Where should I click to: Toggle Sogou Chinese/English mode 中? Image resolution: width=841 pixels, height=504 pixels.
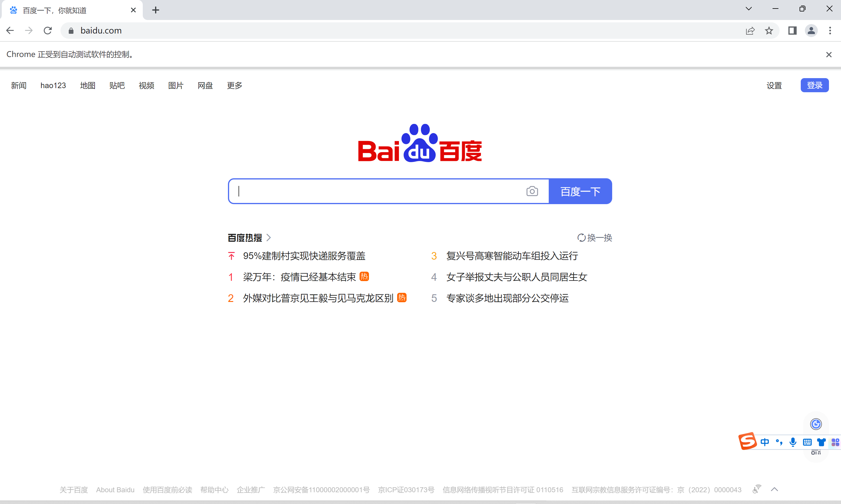click(765, 442)
